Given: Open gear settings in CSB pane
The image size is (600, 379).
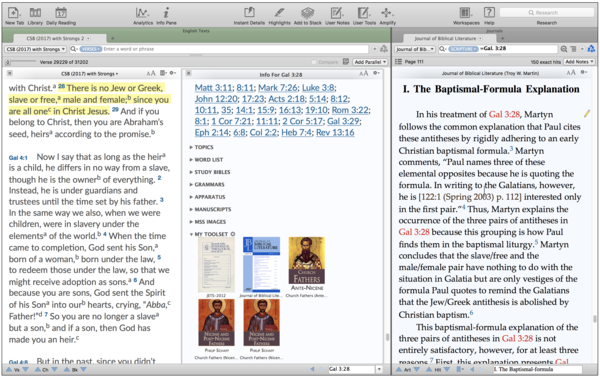Looking at the screenshot, I should pos(173,74).
